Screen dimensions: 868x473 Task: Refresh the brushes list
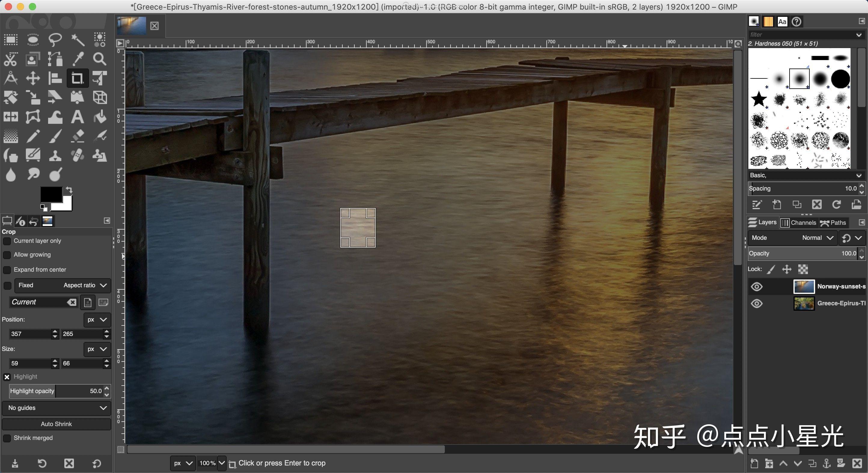pyautogui.click(x=837, y=205)
